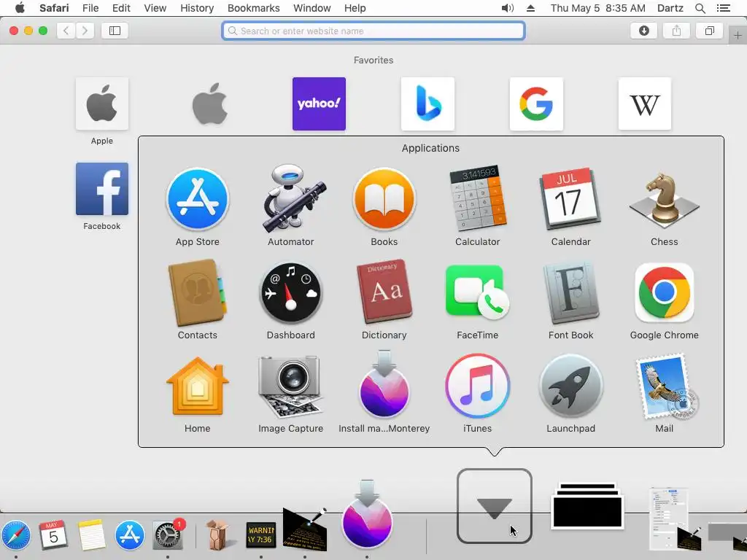
Task: Open the Safari menu
Action: [x=54, y=8]
